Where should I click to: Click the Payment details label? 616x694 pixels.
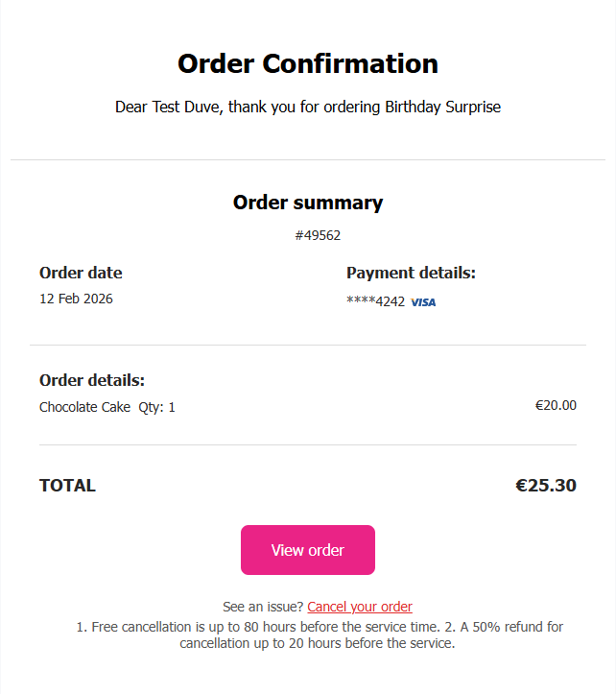pyautogui.click(x=411, y=273)
